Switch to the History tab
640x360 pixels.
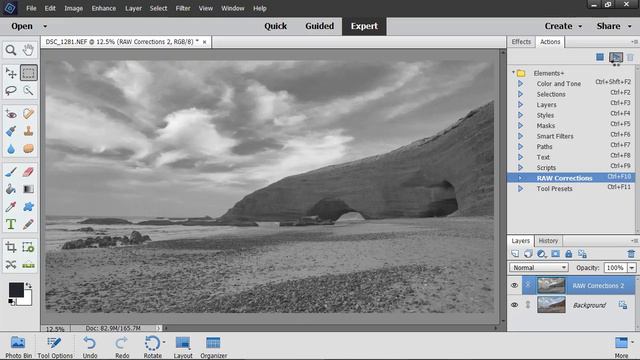point(548,241)
